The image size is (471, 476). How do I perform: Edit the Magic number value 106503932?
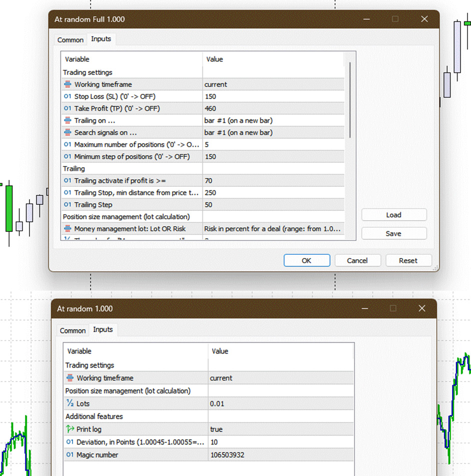(x=281, y=455)
